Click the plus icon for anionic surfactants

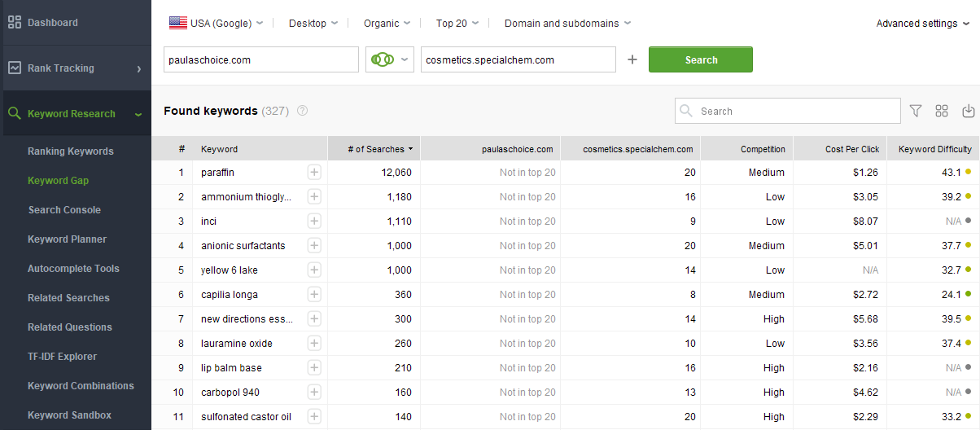coord(314,245)
